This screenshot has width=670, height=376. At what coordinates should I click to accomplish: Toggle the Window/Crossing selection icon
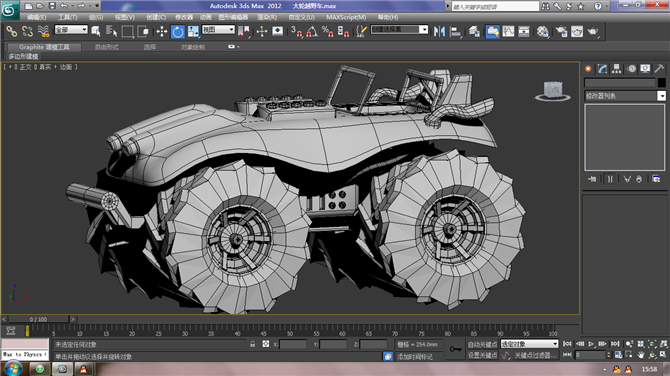click(143, 31)
